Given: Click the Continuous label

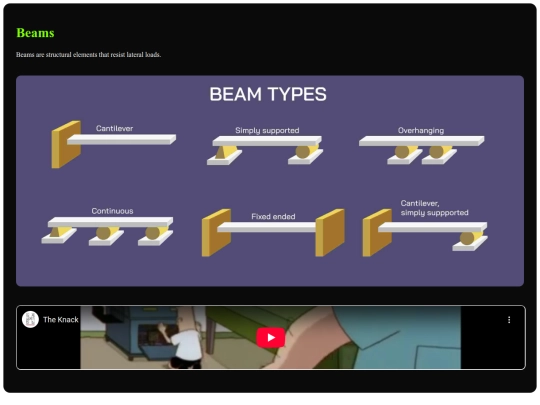Looking at the screenshot, I should [x=112, y=211].
